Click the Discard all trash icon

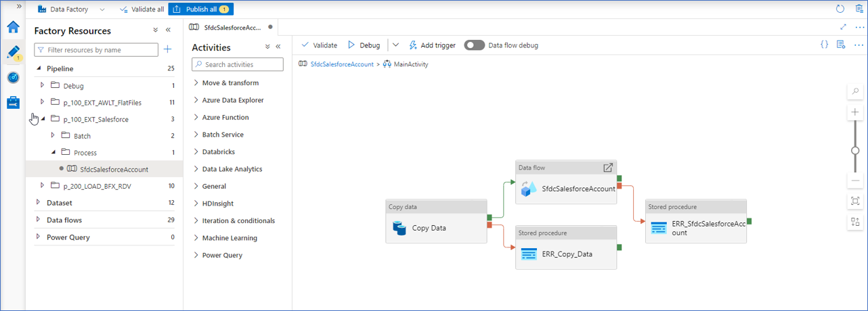(859, 9)
